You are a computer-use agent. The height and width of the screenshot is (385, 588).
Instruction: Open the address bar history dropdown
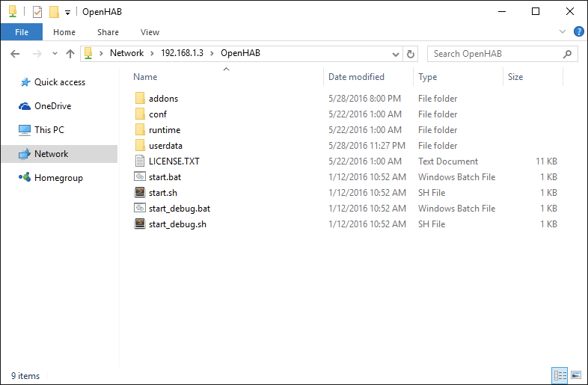(395, 54)
